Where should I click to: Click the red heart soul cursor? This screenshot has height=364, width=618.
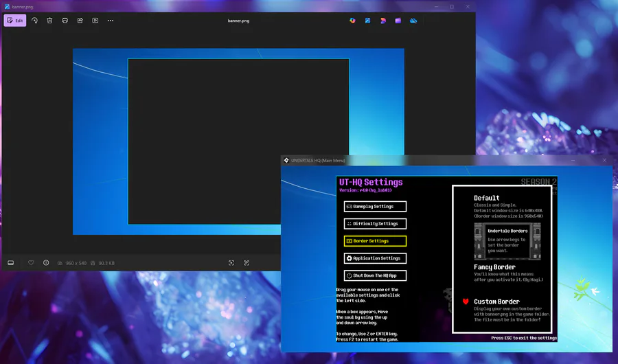[x=466, y=302]
